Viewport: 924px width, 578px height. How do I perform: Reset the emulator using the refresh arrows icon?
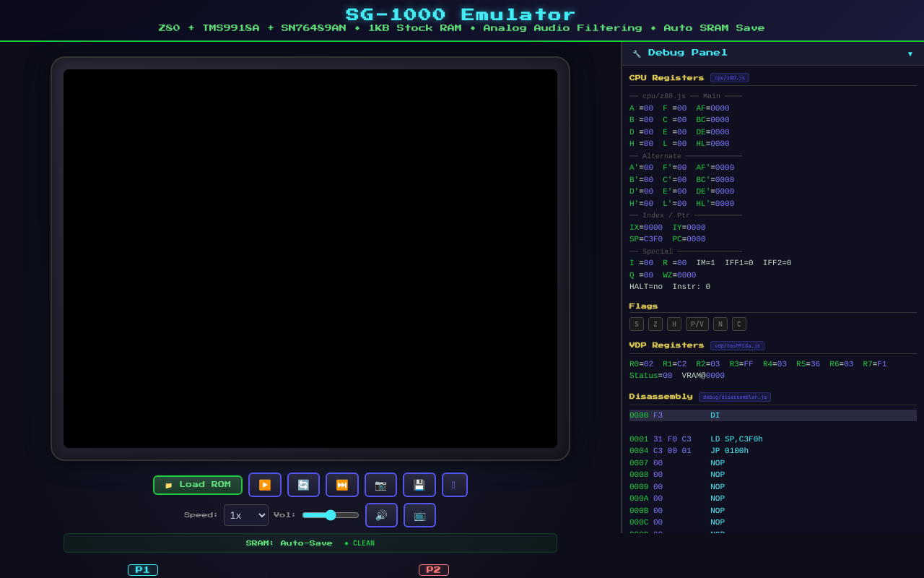303,485
